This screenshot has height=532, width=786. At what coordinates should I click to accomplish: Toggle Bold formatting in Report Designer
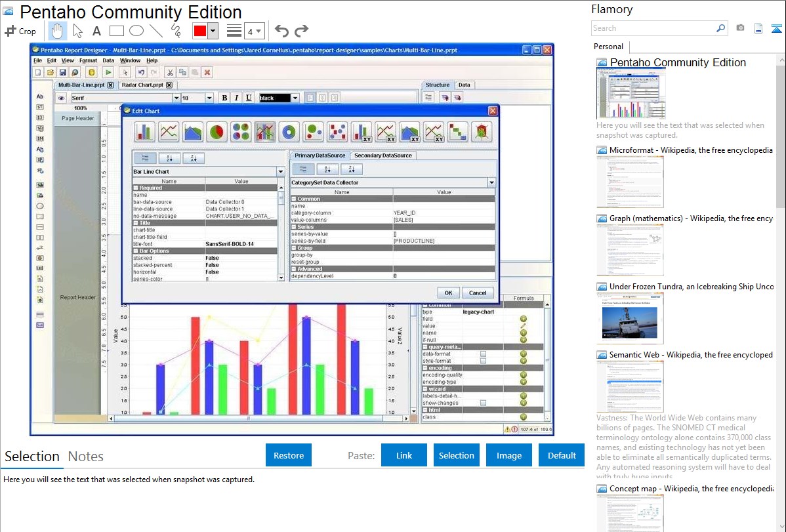tap(224, 98)
